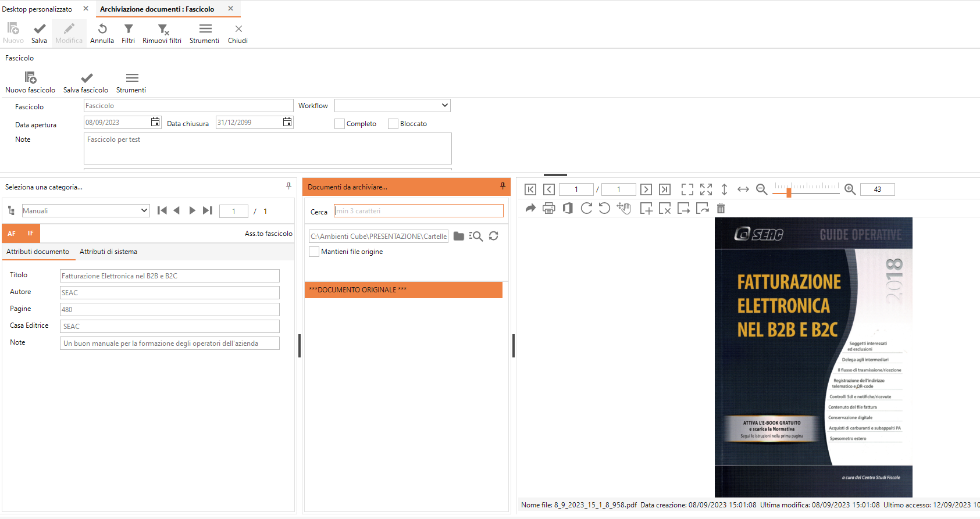Viewport: 980px width, 519px height.
Task: Fit document to height with vertical arrow
Action: point(725,189)
